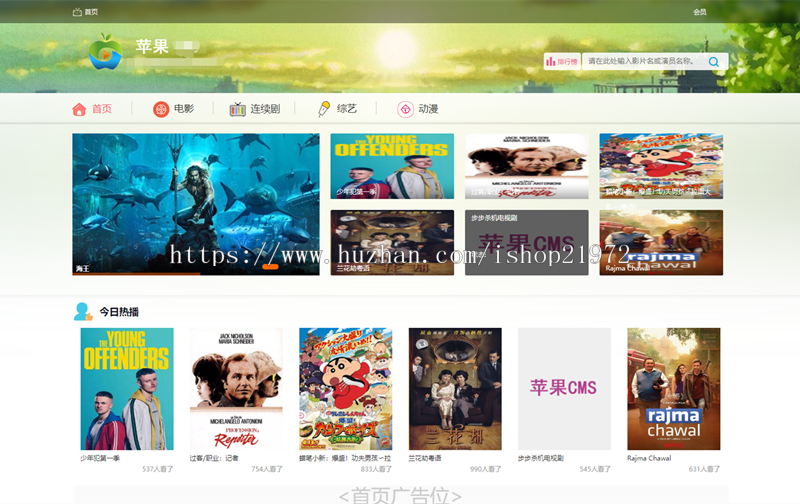This screenshot has height=504, width=800.
Task: Click view count 631人看了
Action: point(704,469)
